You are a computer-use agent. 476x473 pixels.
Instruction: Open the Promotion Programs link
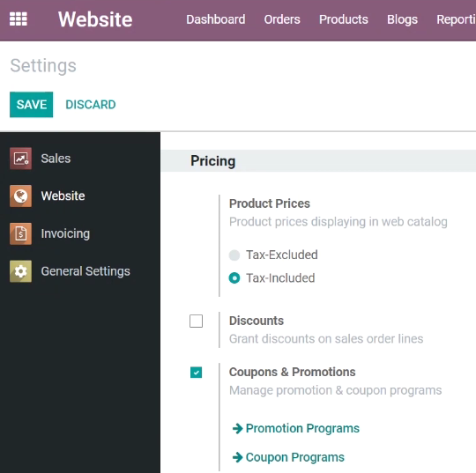[302, 428]
